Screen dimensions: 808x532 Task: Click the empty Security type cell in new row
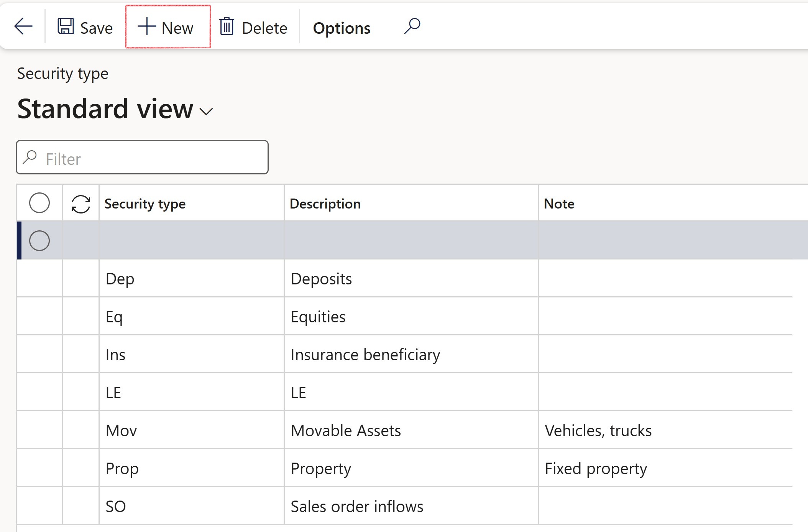[x=192, y=240]
